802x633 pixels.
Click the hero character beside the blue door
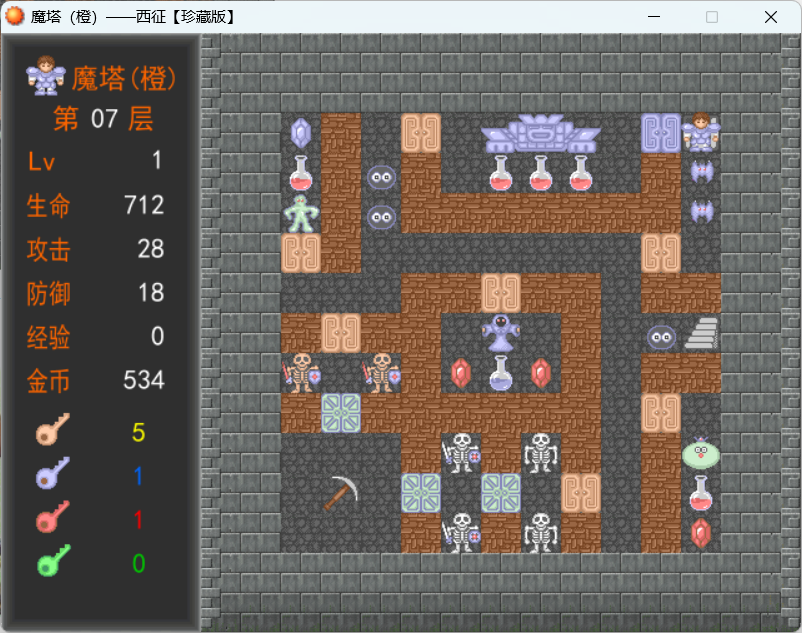701,132
